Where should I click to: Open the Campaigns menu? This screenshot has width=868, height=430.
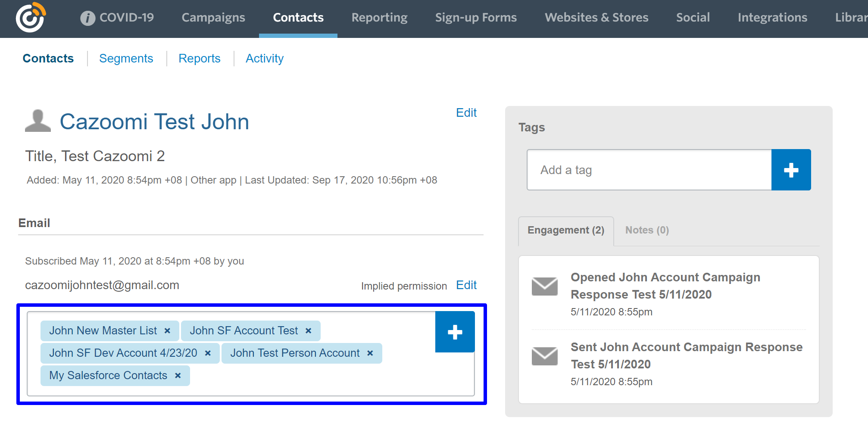[213, 17]
